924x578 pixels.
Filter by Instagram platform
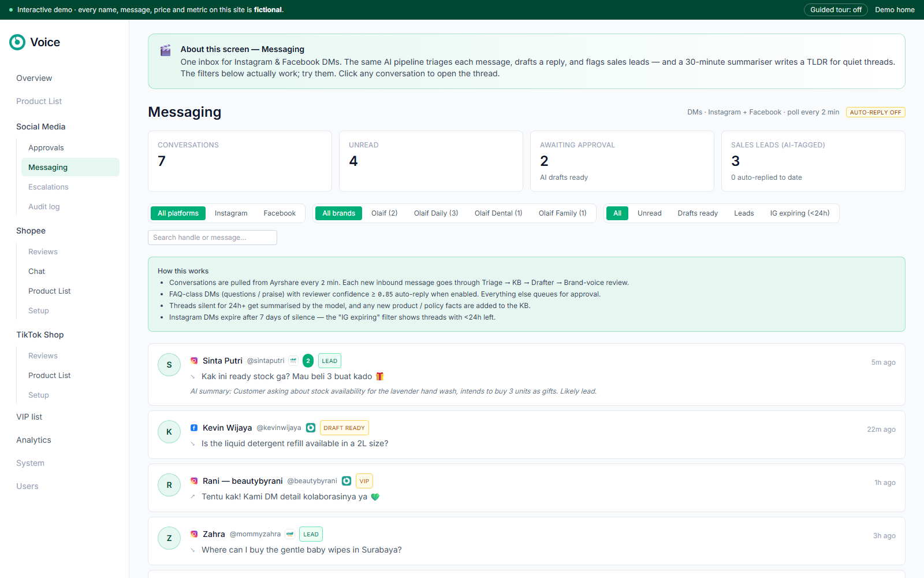231,213
